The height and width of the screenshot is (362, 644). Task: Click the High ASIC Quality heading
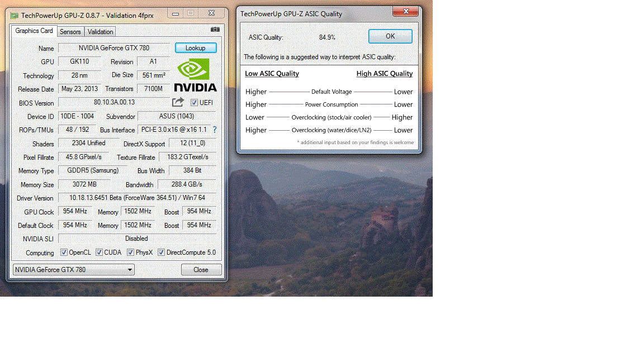385,74
